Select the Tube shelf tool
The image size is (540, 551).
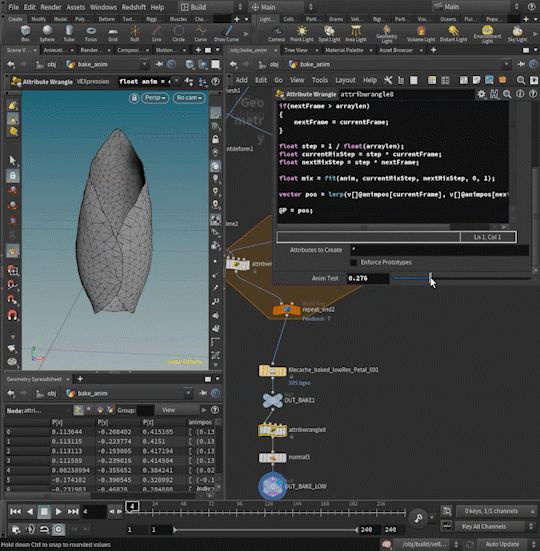point(69,33)
